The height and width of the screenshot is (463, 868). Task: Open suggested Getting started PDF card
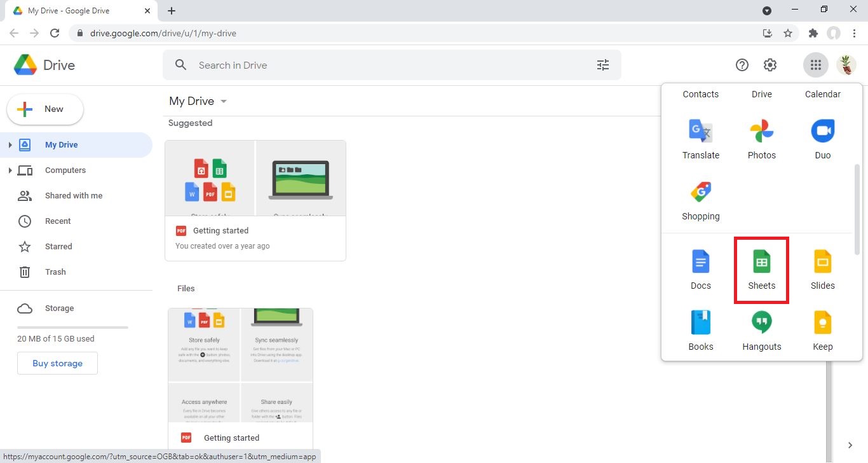(x=255, y=200)
